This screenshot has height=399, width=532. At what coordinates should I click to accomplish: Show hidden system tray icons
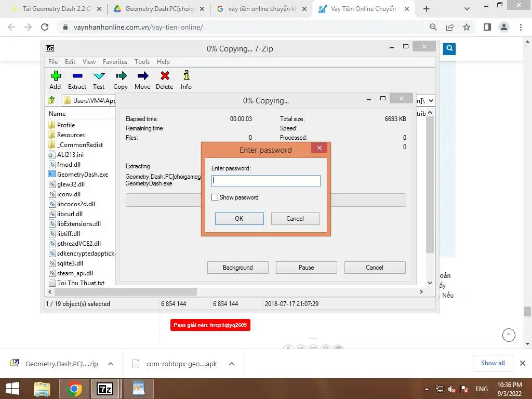427,389
